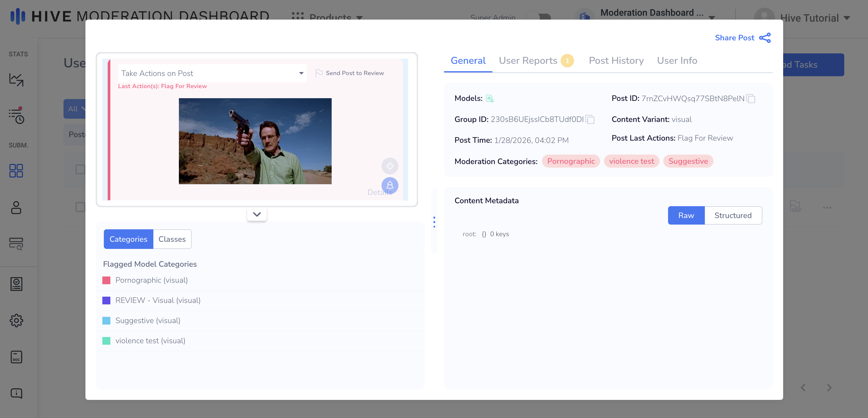Click the DOC sidebar icon
This screenshot has height=418, width=868.
coord(16,357)
